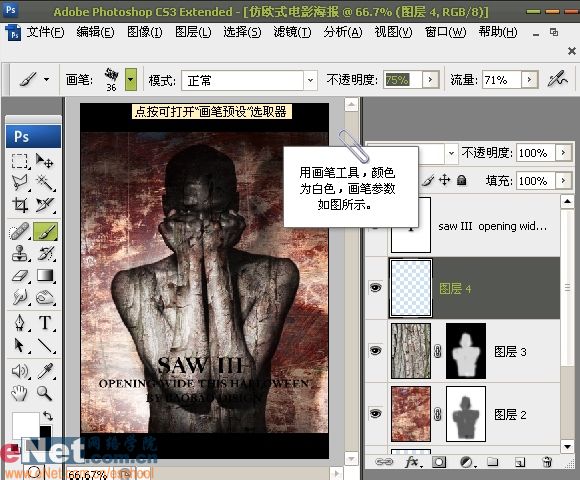This screenshot has width=580, height=480.
Task: Toggle lock all padlock icon
Action: (461, 180)
